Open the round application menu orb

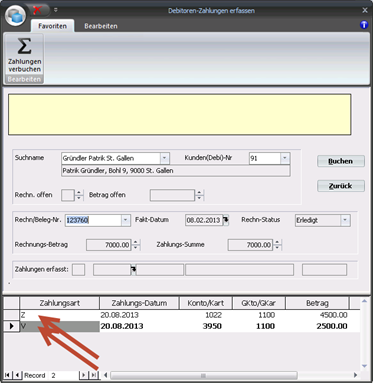click(15, 16)
